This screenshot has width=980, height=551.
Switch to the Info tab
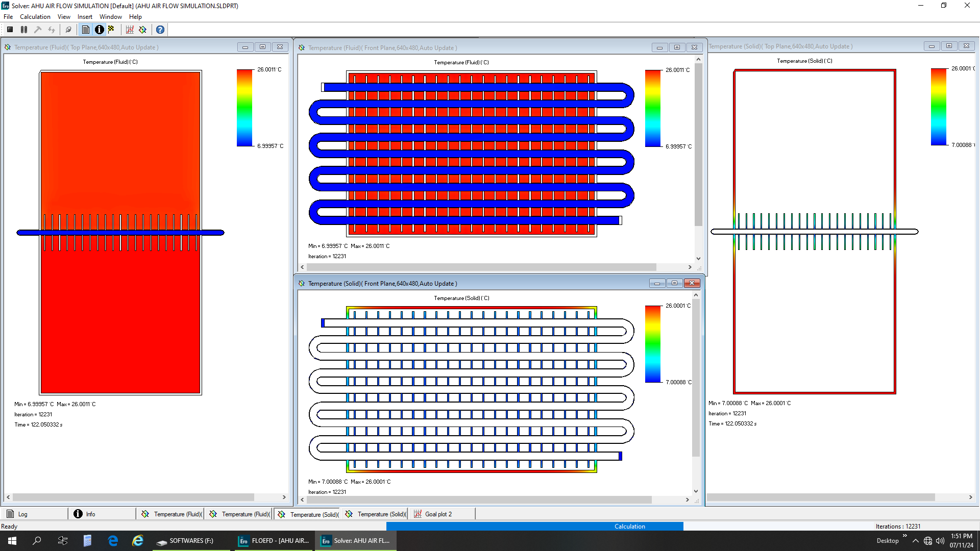point(102,514)
